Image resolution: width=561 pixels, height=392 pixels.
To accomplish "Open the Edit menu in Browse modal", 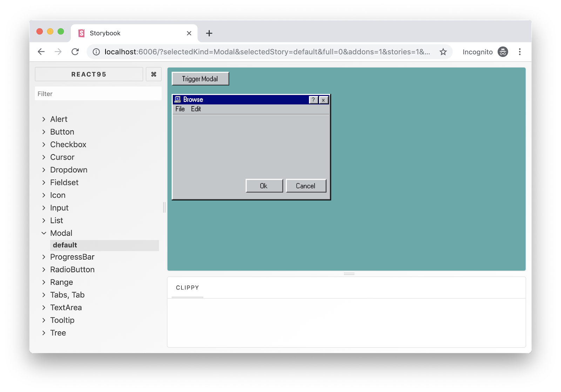I will pyautogui.click(x=196, y=109).
